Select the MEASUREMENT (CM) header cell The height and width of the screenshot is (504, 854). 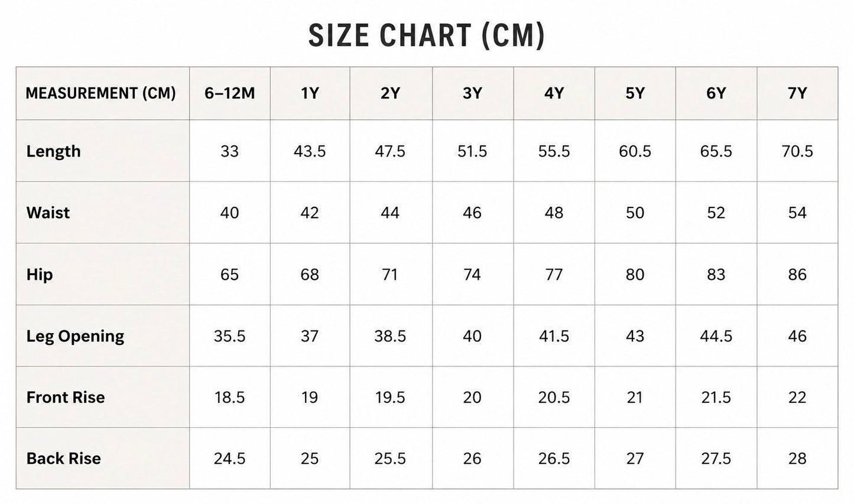[x=103, y=93]
